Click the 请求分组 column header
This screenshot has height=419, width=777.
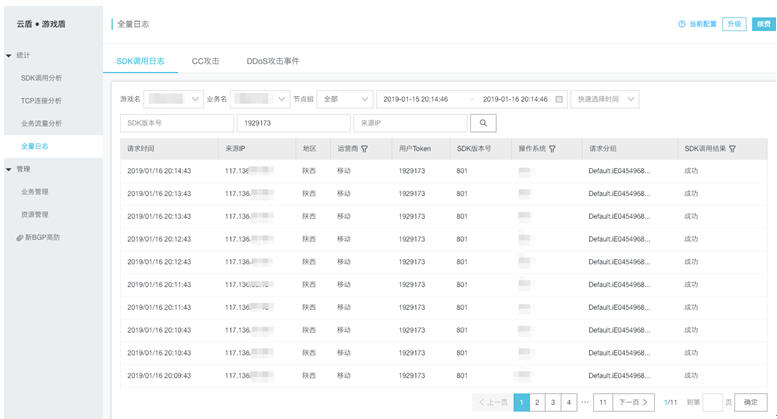coord(603,149)
